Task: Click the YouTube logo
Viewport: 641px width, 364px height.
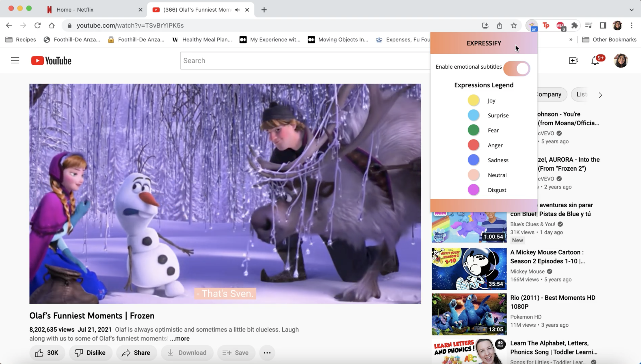Action: point(51,61)
